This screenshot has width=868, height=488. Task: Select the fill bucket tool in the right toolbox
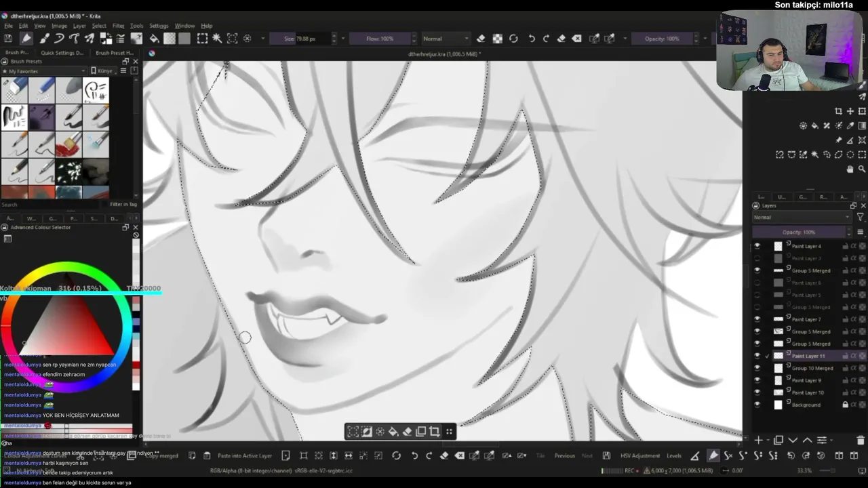(815, 126)
